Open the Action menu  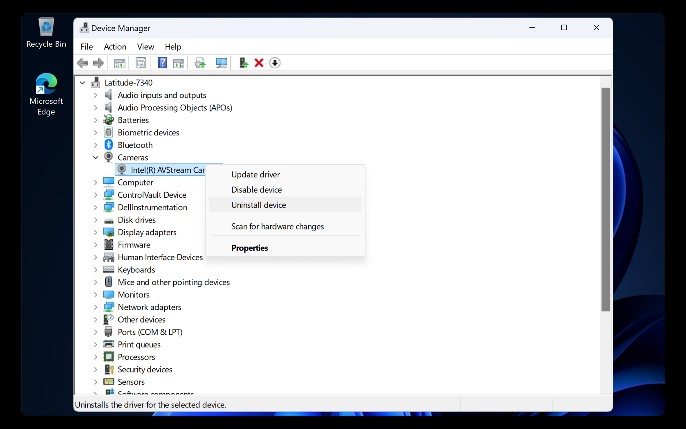[115, 47]
